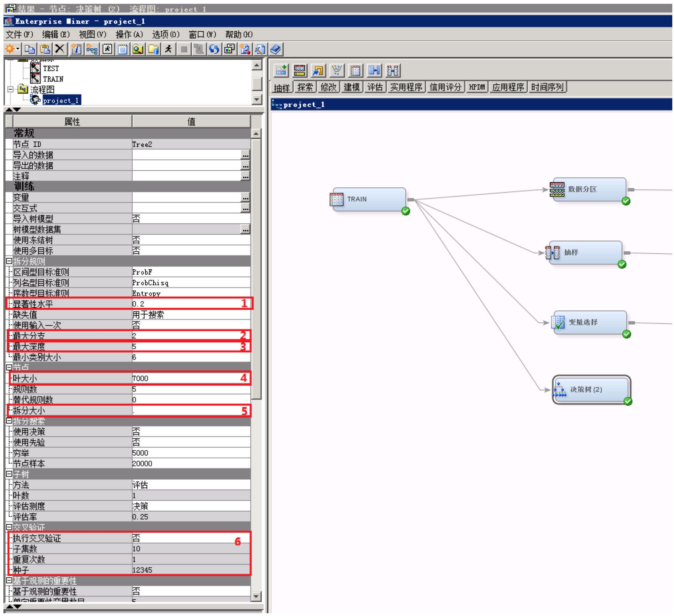Open the 导入的数据 ellipsis button
Image resolution: width=674 pixels, height=616 pixels.
[245, 155]
